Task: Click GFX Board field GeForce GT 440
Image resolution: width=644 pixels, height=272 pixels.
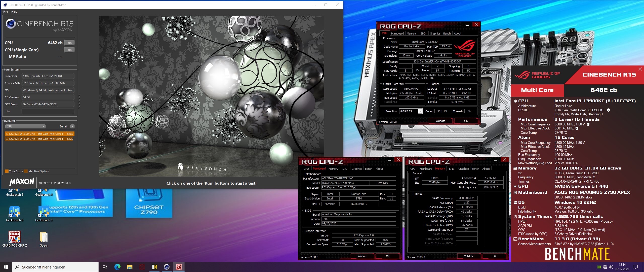Action: (x=48, y=104)
